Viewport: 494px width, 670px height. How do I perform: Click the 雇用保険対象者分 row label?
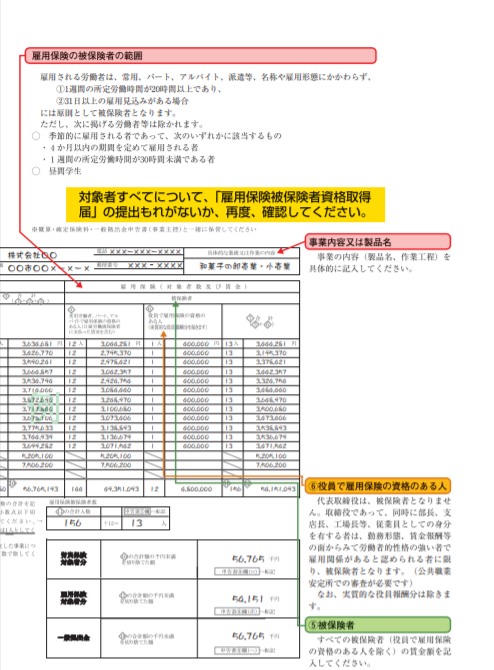pyautogui.click(x=74, y=598)
